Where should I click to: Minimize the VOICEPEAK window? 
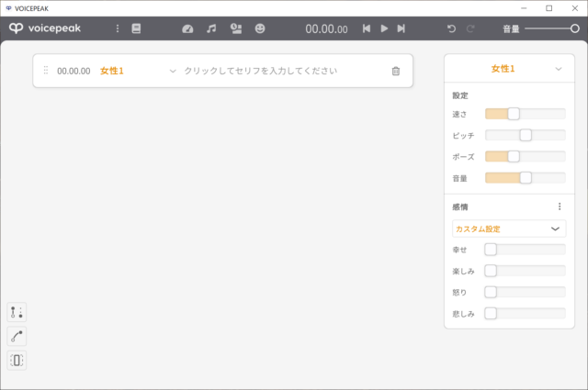click(x=524, y=8)
